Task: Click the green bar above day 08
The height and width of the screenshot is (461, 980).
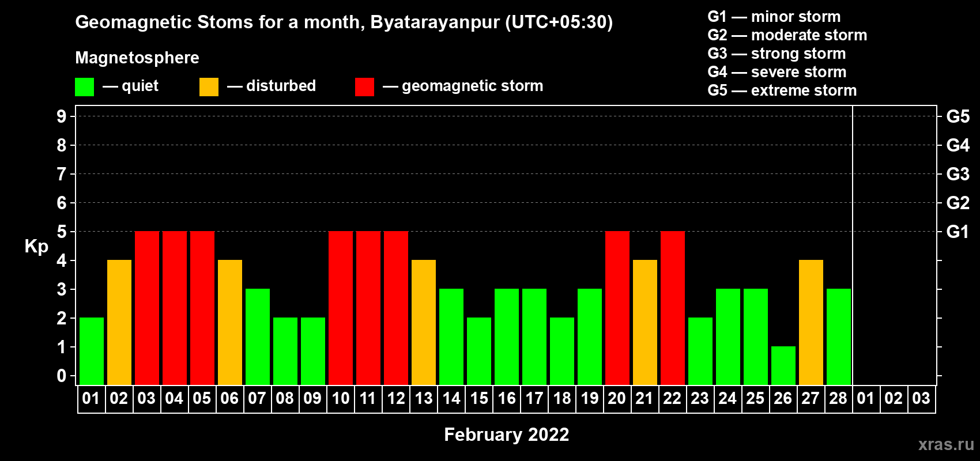Action: (285, 351)
